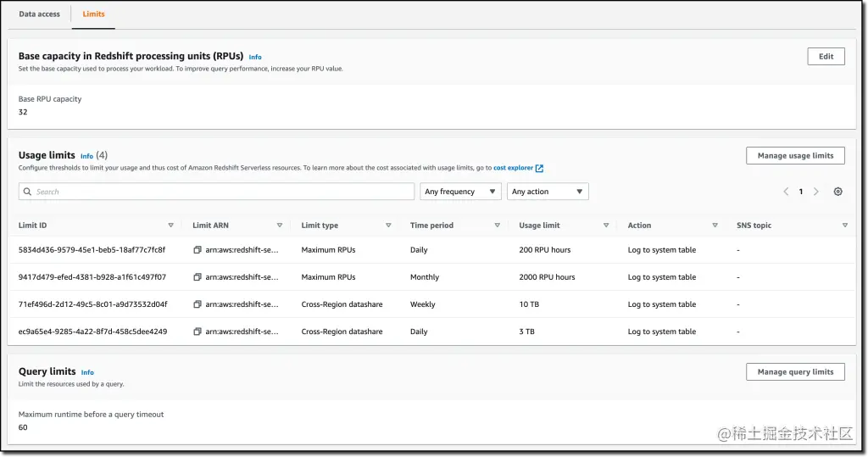
Task: Click the query timeout value 60
Action: coord(23,427)
